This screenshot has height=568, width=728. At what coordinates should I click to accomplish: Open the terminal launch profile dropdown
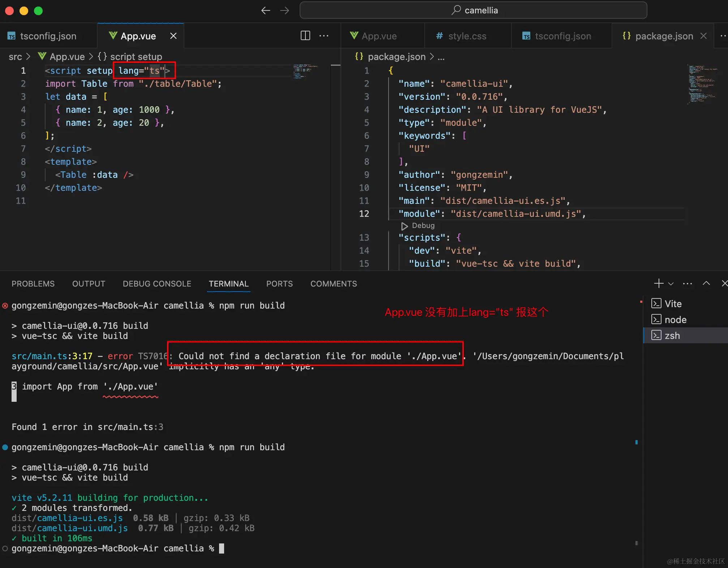click(x=671, y=284)
